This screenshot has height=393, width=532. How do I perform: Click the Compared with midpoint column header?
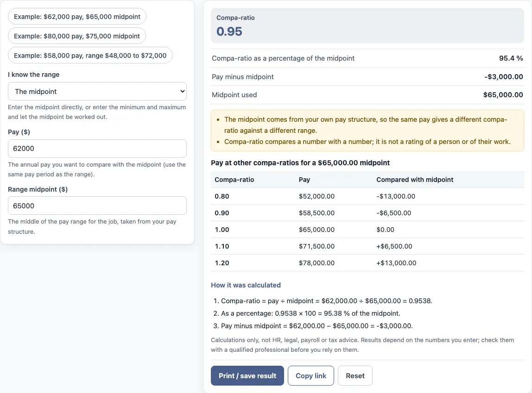pos(415,180)
